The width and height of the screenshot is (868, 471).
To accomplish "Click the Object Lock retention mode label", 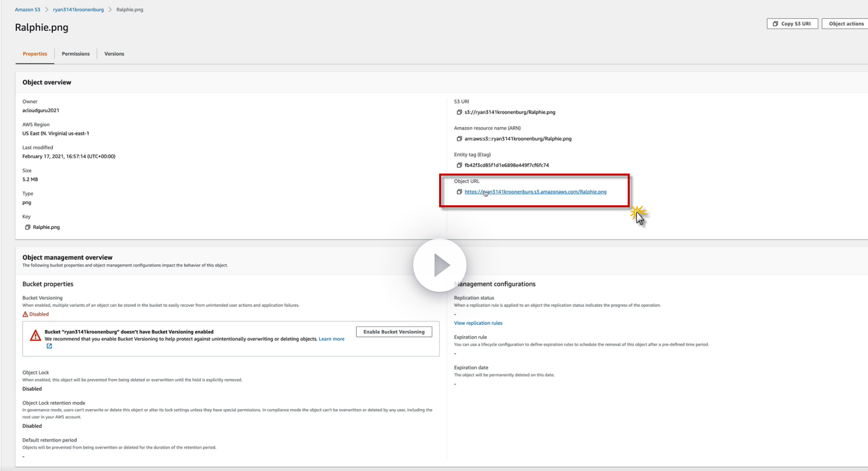I will pos(54,403).
